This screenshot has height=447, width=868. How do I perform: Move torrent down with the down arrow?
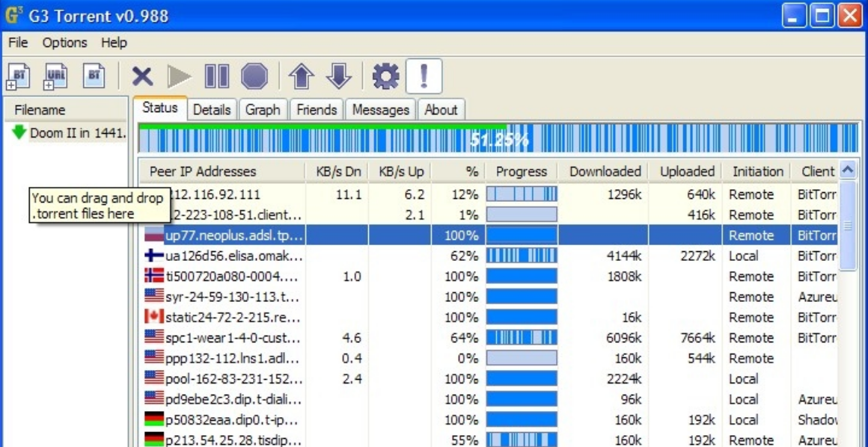pyautogui.click(x=339, y=75)
